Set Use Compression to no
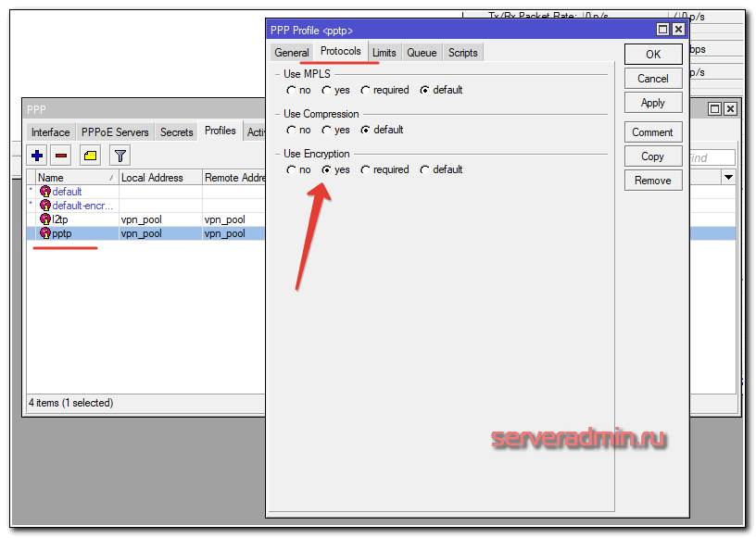This screenshot has width=756, height=538. pos(291,131)
